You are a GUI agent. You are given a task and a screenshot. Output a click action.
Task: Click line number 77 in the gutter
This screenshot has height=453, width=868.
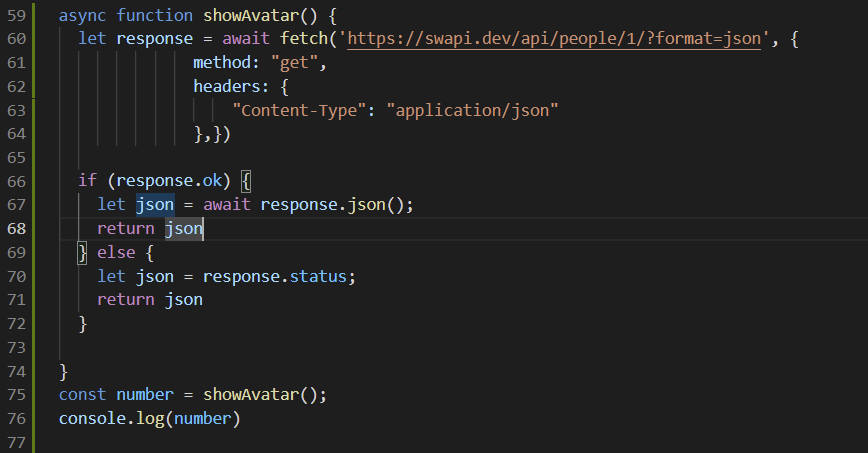[17, 442]
